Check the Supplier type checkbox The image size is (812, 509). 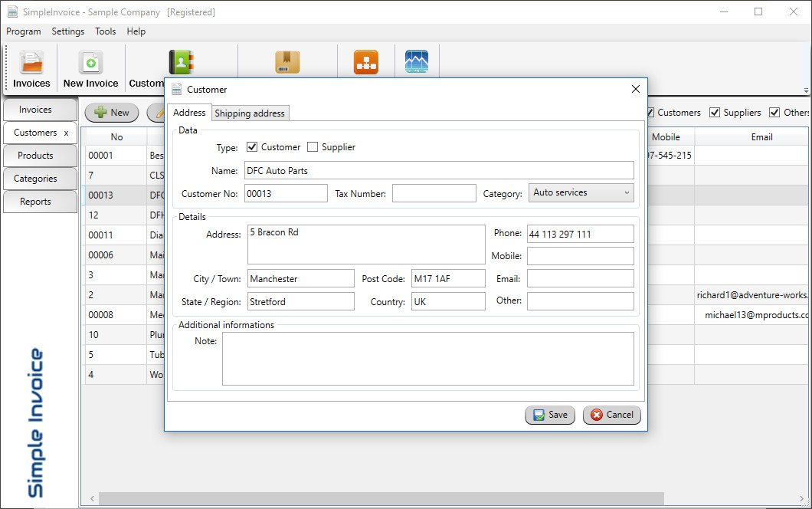pos(313,147)
